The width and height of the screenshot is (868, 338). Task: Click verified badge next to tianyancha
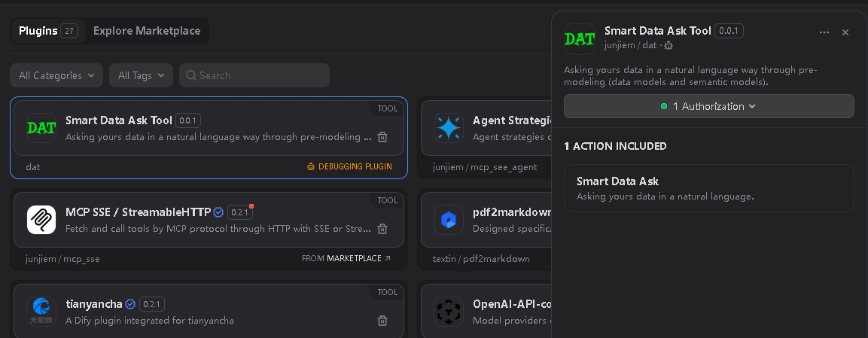pyautogui.click(x=130, y=303)
